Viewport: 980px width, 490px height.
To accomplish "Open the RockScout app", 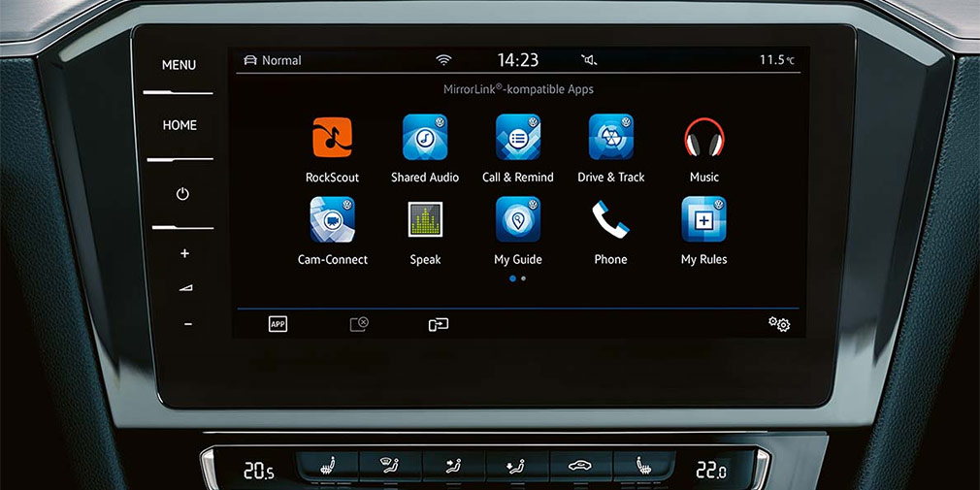I will pyautogui.click(x=332, y=138).
